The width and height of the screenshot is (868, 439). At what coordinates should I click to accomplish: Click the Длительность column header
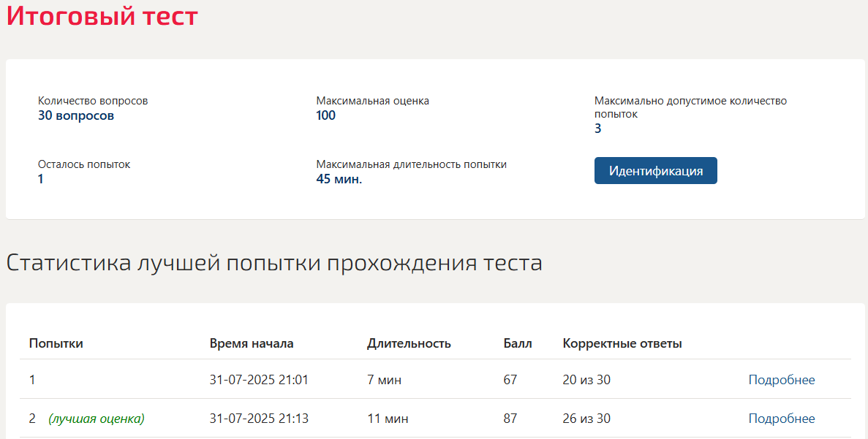(x=409, y=343)
